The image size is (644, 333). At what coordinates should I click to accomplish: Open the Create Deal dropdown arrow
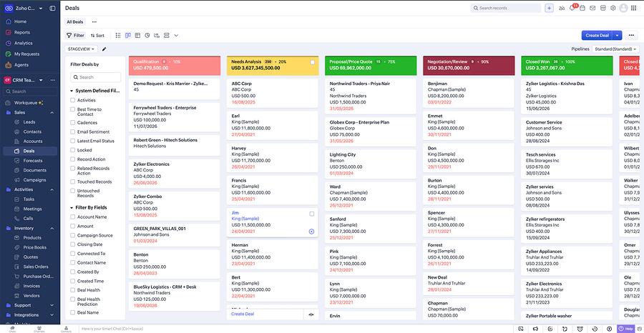coord(617,35)
